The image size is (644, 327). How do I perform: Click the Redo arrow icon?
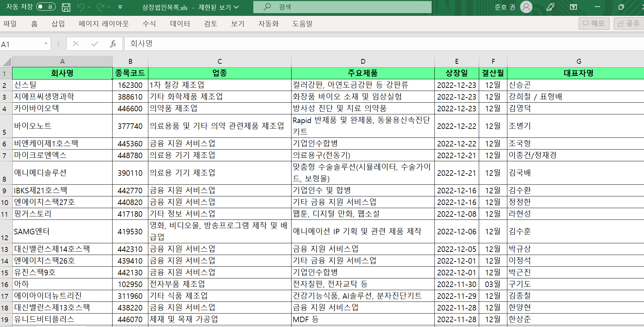pyautogui.click(x=101, y=7)
